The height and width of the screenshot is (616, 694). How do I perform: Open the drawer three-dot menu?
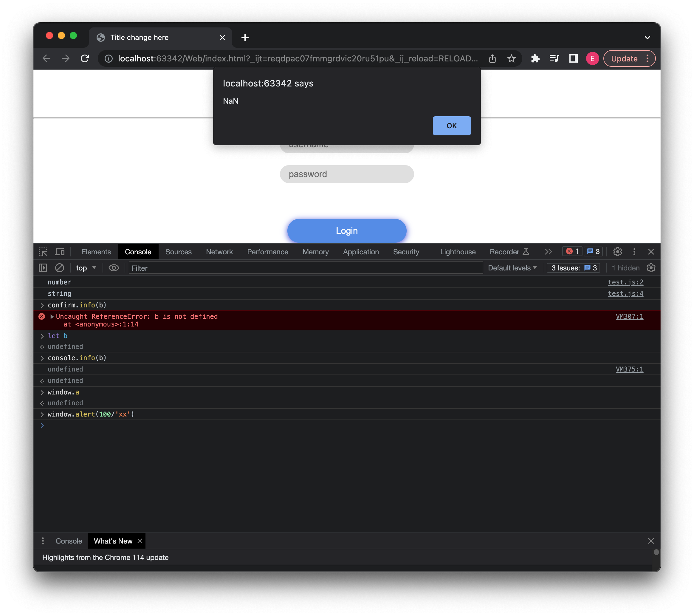(43, 541)
